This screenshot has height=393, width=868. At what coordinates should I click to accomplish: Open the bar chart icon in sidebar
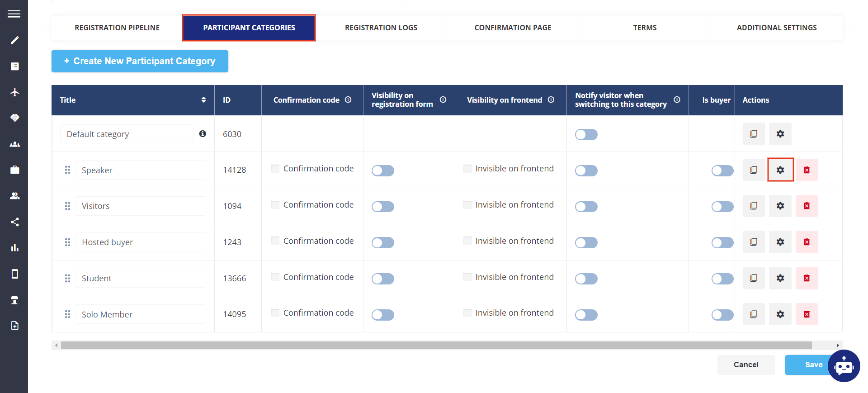14,248
